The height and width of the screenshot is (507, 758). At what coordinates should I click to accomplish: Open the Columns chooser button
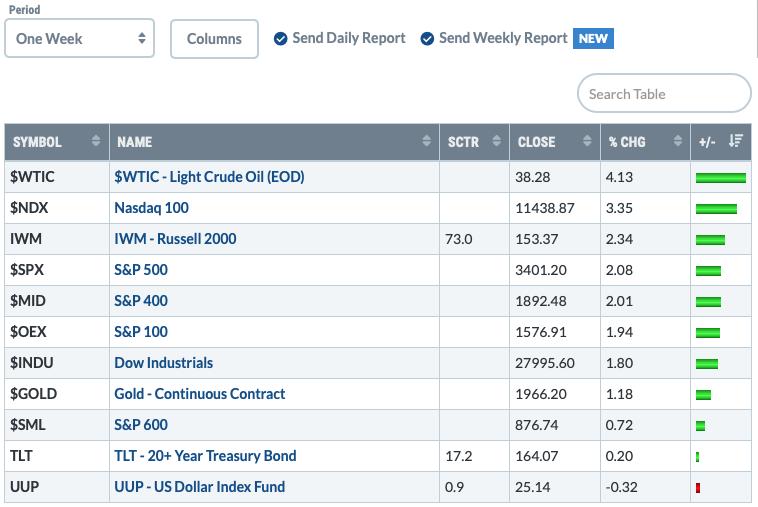click(214, 39)
